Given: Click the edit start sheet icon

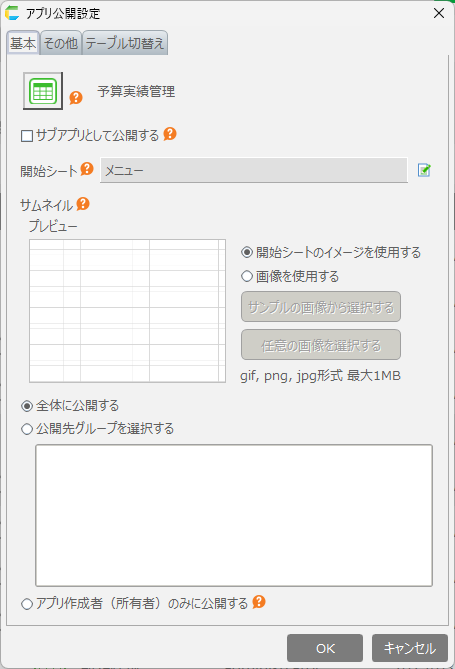Looking at the screenshot, I should [x=424, y=170].
